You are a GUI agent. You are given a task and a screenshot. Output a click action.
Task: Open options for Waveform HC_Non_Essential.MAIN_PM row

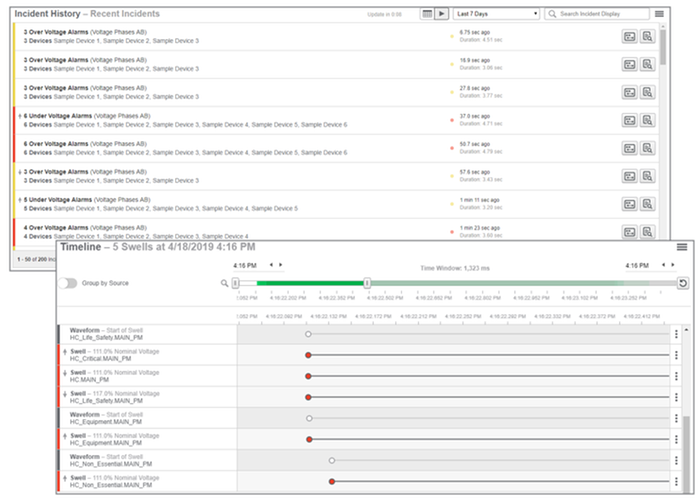pyautogui.click(x=676, y=460)
